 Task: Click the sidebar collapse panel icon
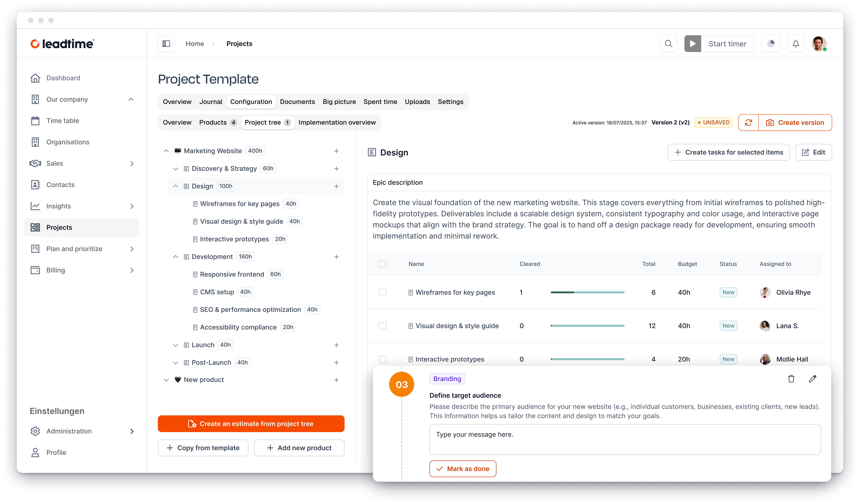point(166,44)
